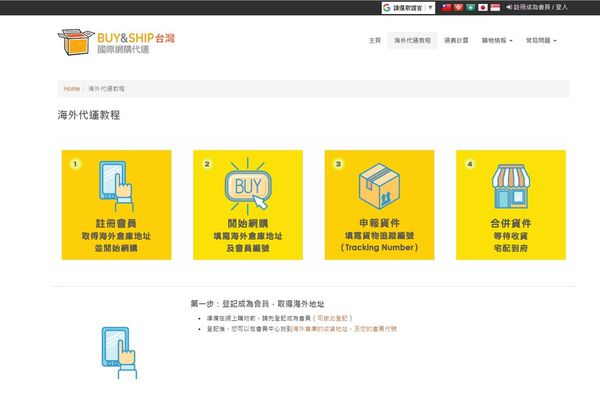Click step 4 合併貨件 store tile
Screen dimensions: 600x410
[511, 205]
